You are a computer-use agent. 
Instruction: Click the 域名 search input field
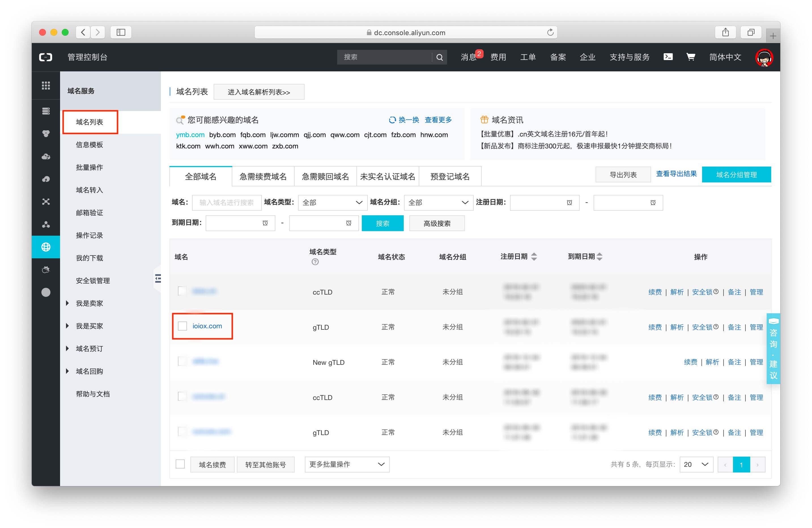227,202
